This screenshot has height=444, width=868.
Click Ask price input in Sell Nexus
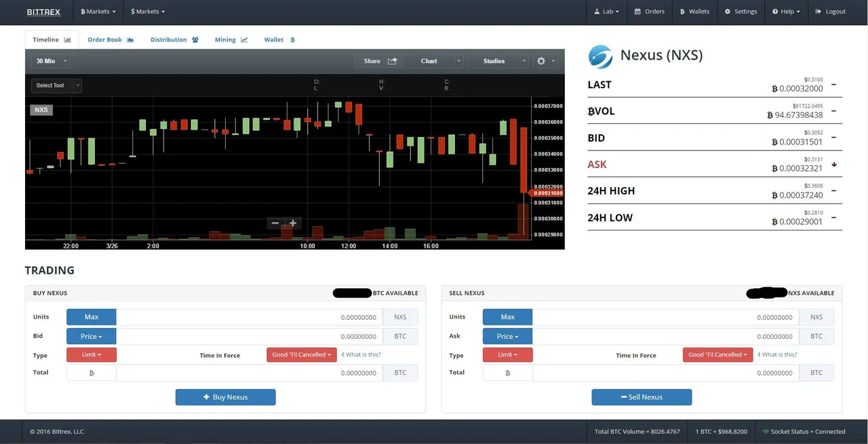666,336
